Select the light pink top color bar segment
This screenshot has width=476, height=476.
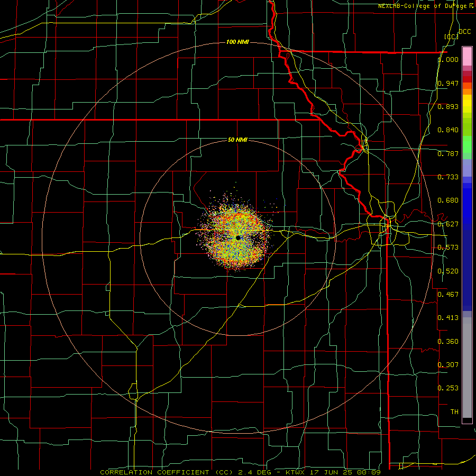[x=467, y=57]
